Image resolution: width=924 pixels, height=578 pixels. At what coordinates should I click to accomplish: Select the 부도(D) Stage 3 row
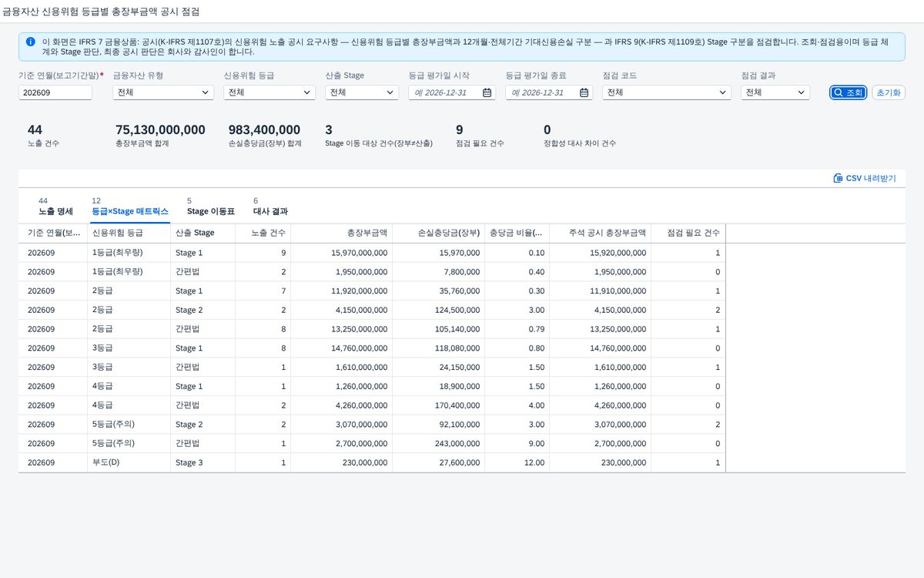[x=372, y=462]
